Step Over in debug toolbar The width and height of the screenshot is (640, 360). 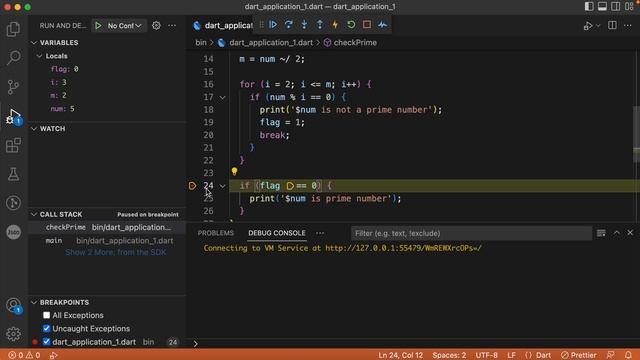pyautogui.click(x=289, y=24)
